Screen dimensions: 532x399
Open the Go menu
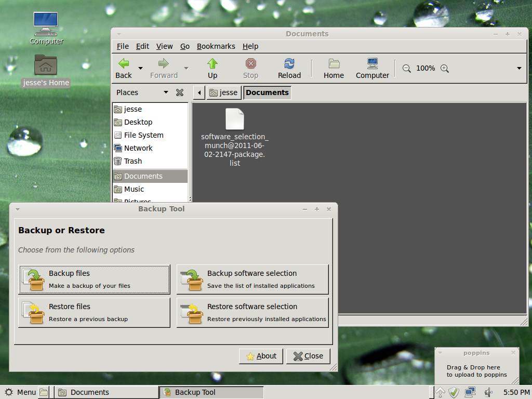coord(184,46)
